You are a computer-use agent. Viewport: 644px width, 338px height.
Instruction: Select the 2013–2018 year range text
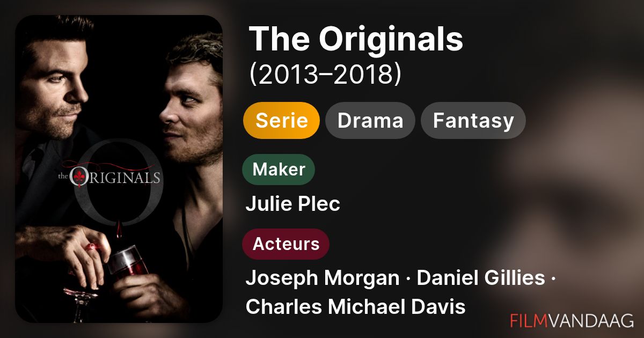(x=325, y=75)
